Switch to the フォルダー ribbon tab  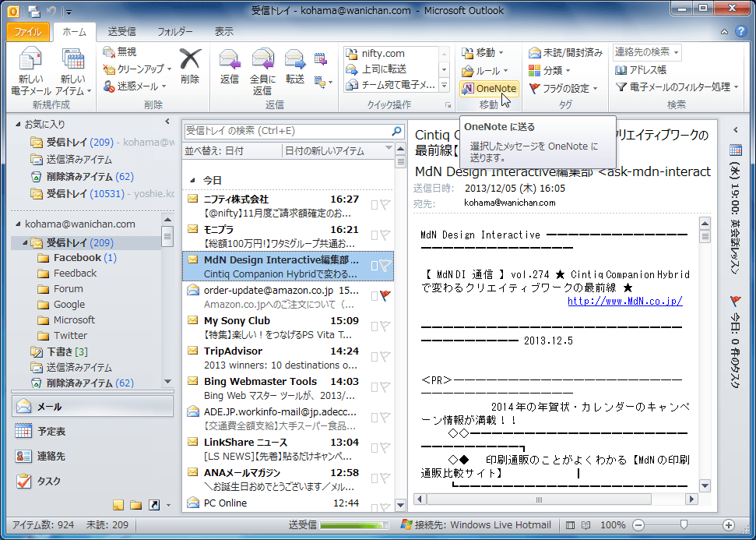pos(175,32)
